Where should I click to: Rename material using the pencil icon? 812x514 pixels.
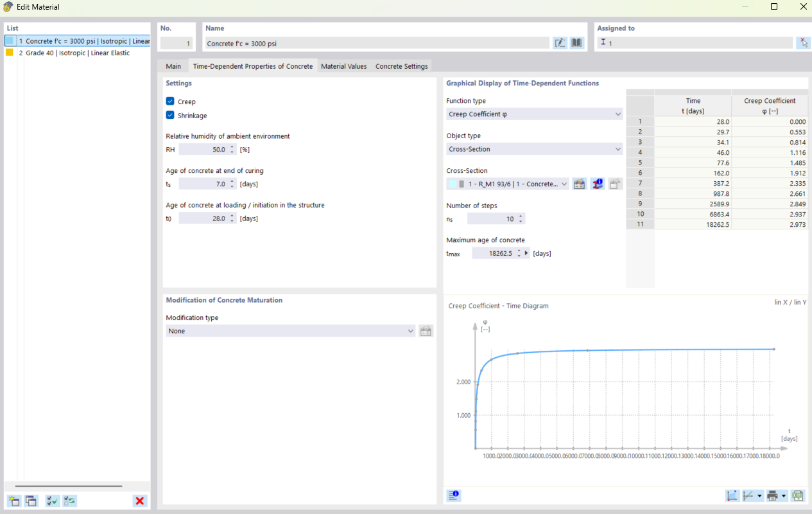tap(560, 42)
